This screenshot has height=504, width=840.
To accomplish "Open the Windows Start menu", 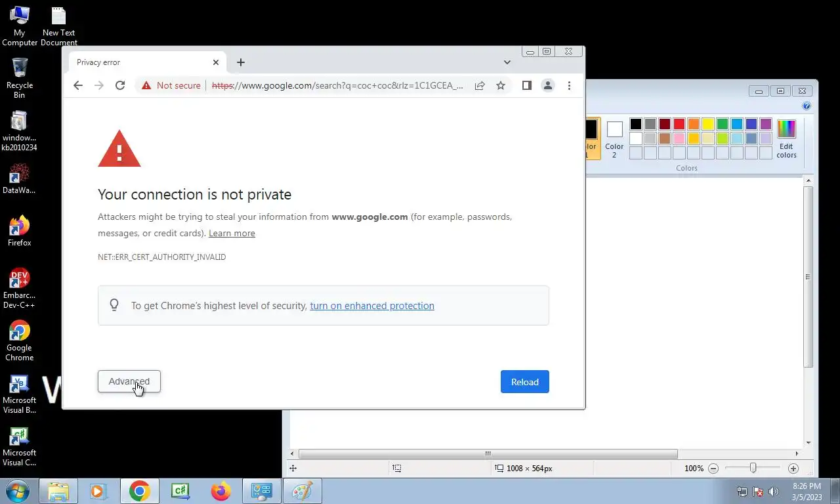I will point(18,491).
